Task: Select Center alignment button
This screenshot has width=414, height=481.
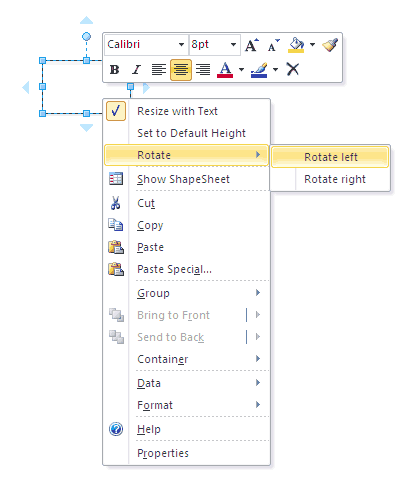Action: tap(181, 70)
